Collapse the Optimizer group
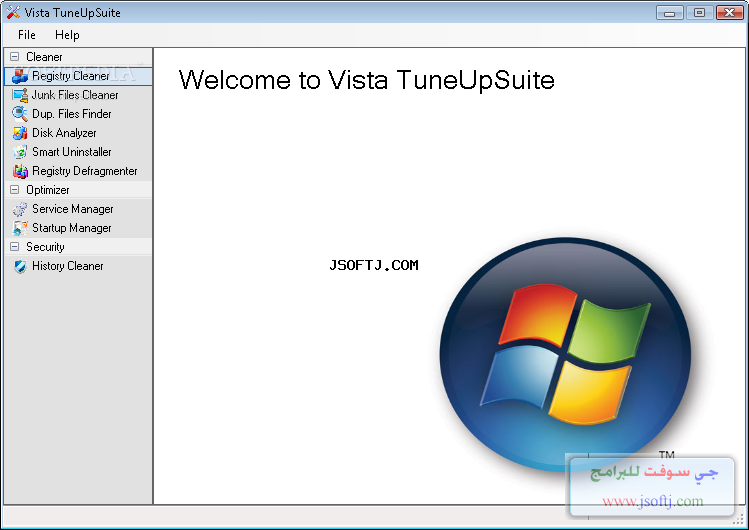Viewport: 749px width, 530px height. click(15, 190)
